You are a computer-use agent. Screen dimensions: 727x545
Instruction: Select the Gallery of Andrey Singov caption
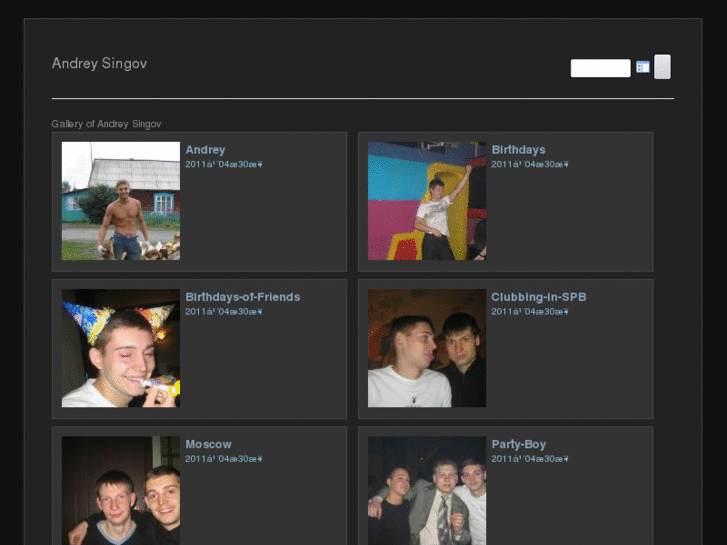tap(106, 124)
